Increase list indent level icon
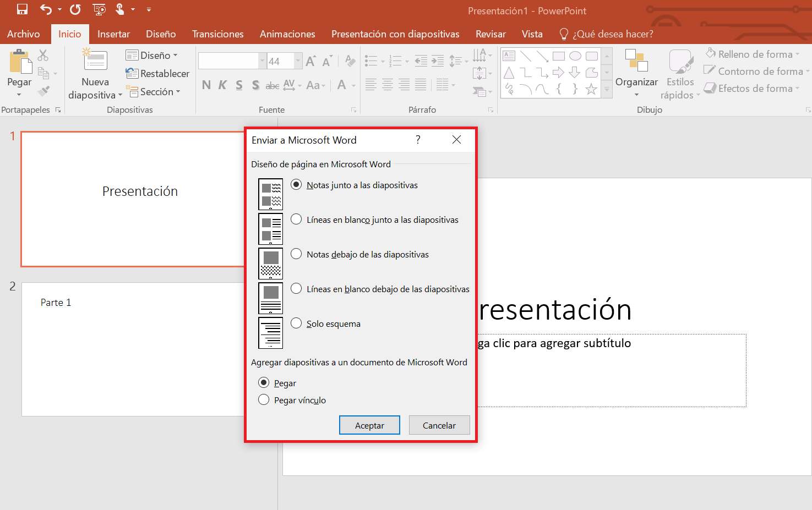 (438, 61)
